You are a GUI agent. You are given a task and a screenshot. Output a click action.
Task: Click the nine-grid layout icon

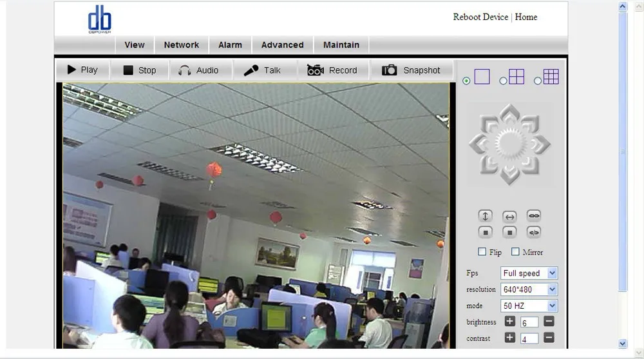(x=551, y=77)
